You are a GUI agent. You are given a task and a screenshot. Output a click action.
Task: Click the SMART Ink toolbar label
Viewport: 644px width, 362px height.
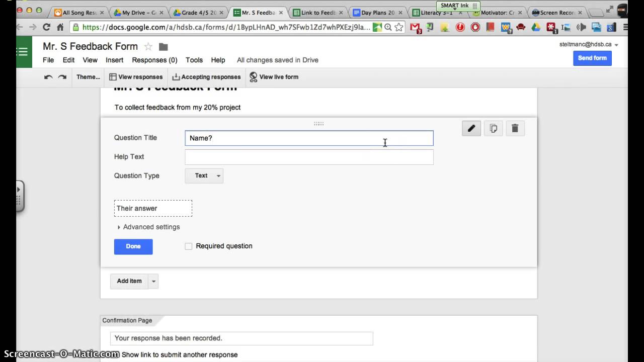coord(455,6)
